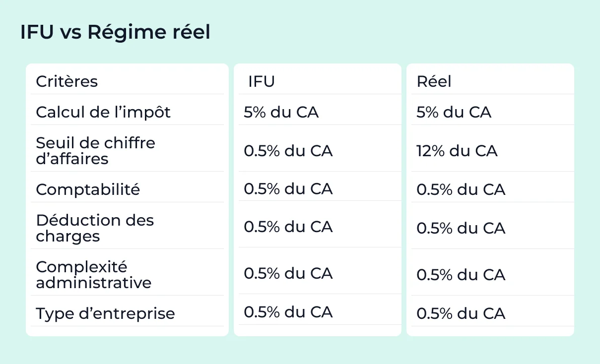Click IFU value for Calcul de l'impôt
This screenshot has height=364, width=600.
tap(281, 112)
